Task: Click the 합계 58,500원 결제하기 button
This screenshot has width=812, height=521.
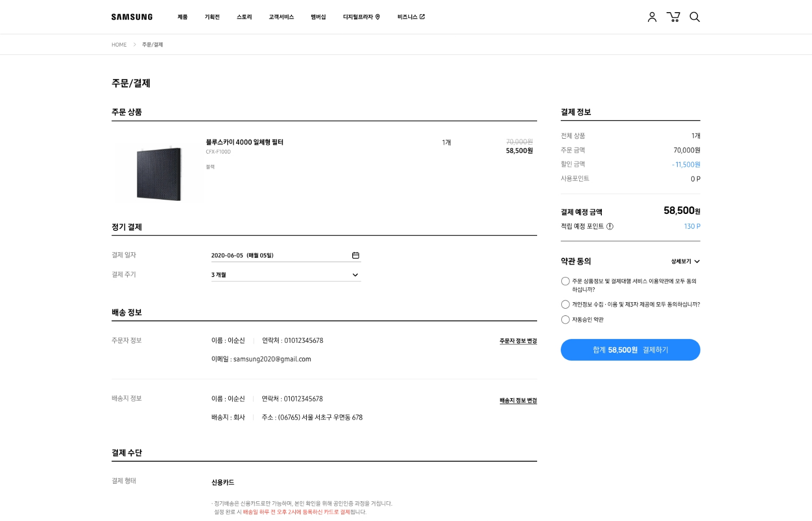Action: point(630,350)
